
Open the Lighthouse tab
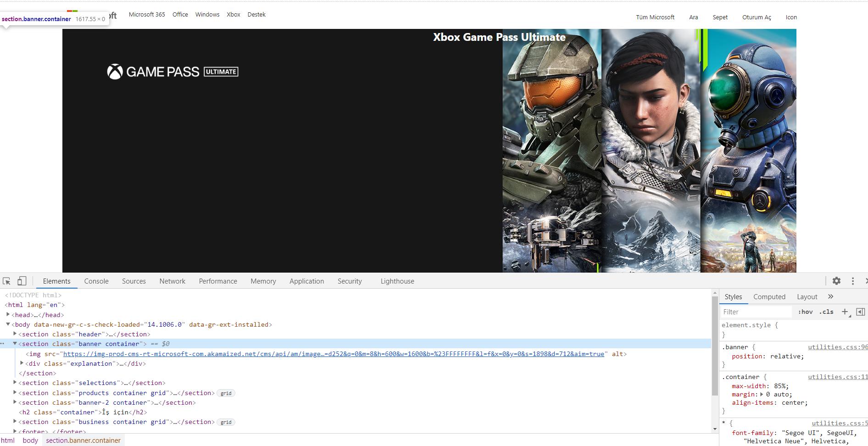coord(397,281)
